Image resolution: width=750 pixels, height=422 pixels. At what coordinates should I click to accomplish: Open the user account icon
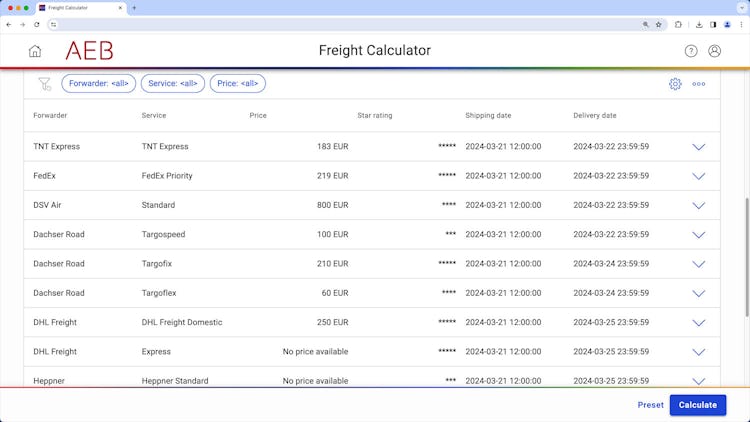[x=715, y=51]
